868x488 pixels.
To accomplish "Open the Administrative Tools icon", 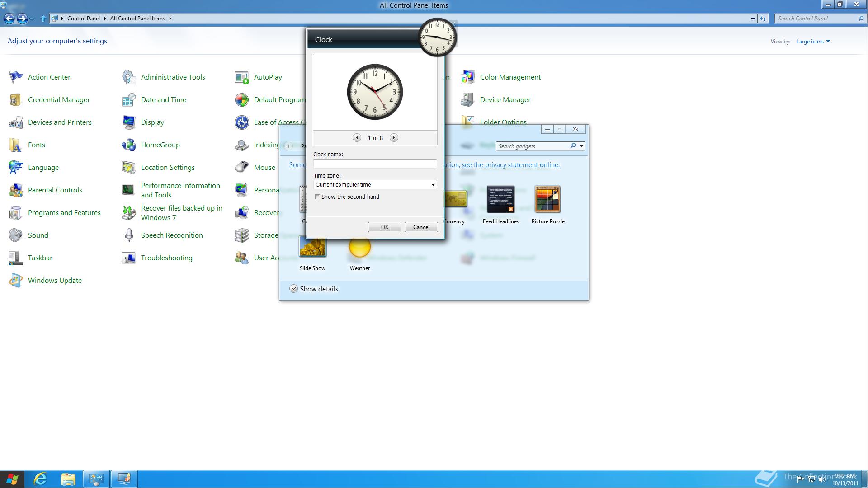I will [x=129, y=77].
